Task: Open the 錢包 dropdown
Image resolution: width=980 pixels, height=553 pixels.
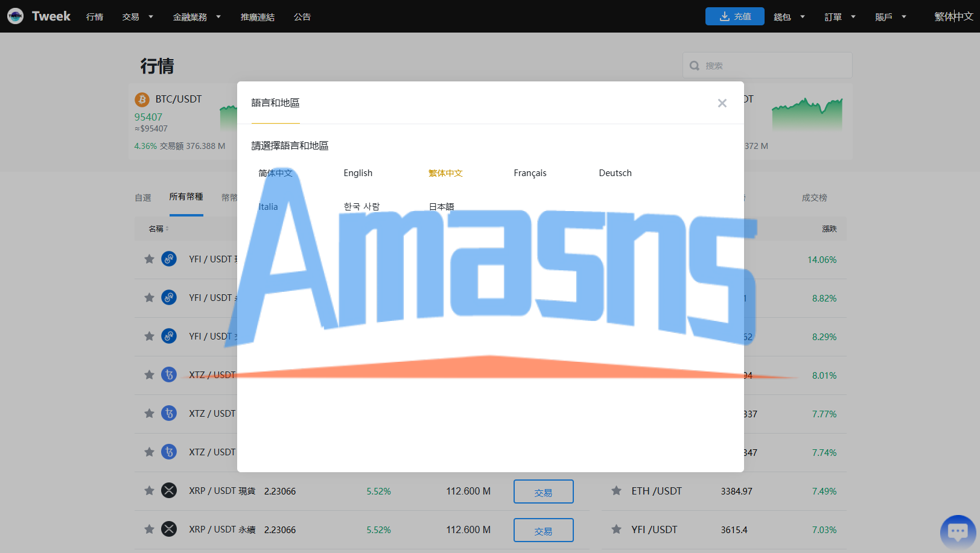Action: coord(789,17)
